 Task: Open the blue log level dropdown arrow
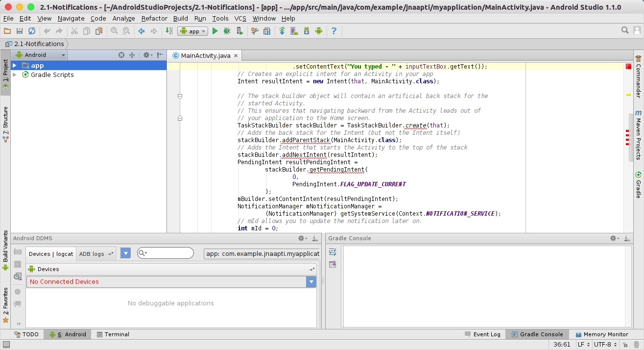click(125, 253)
